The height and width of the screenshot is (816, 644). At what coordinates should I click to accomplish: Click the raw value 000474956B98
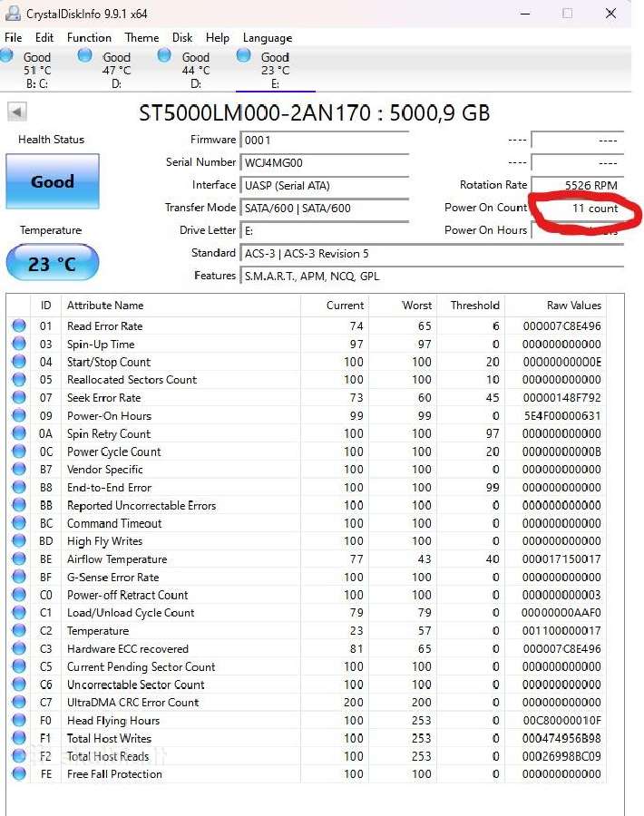coord(561,738)
